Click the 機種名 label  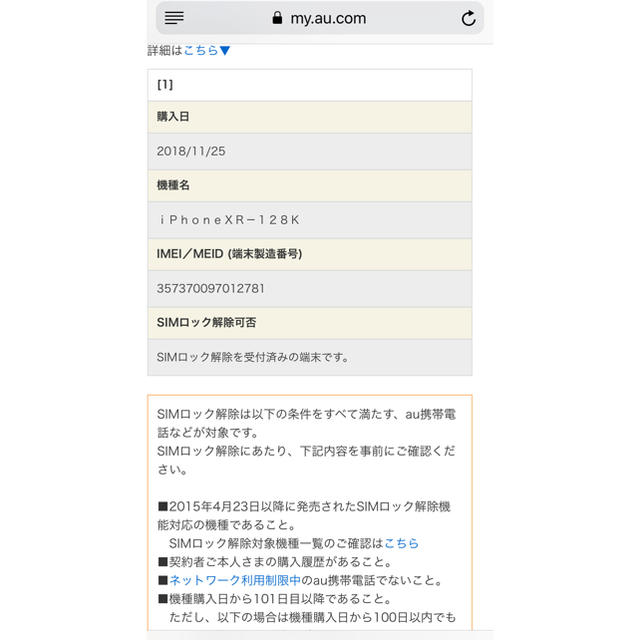click(x=173, y=185)
